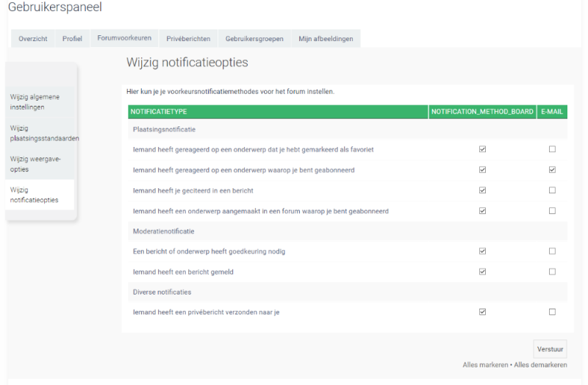The height and width of the screenshot is (385, 588).
Task: Open Wijzig algemene instellingen in sidebar
Action: [37, 101]
